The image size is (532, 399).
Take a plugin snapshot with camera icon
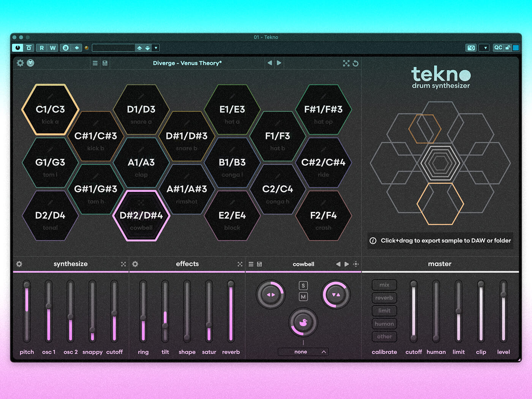click(x=471, y=48)
